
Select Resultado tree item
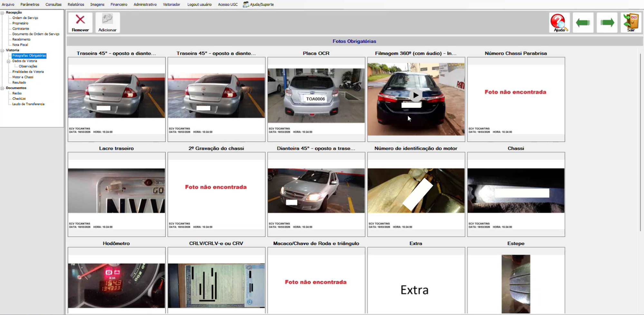19,83
